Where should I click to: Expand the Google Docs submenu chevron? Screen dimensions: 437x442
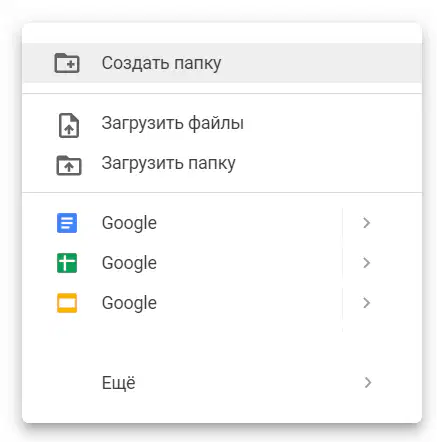tap(367, 223)
